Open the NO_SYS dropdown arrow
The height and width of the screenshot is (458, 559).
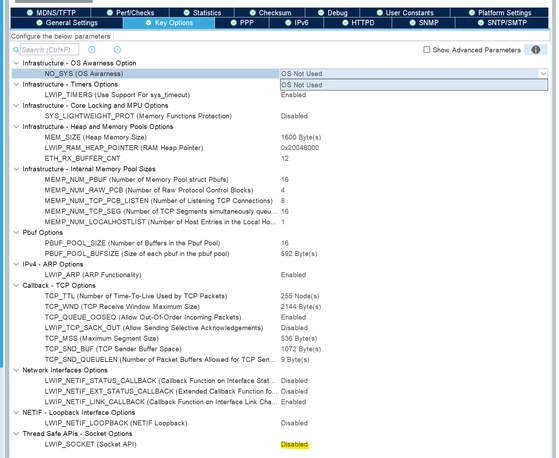pos(543,74)
